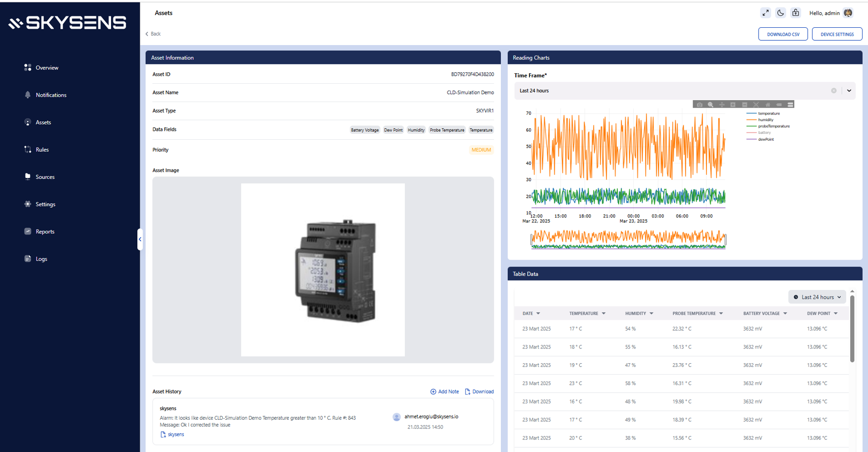This screenshot has height=452, width=868.
Task: Click the Battery Voltage data field tag
Action: pos(365,130)
